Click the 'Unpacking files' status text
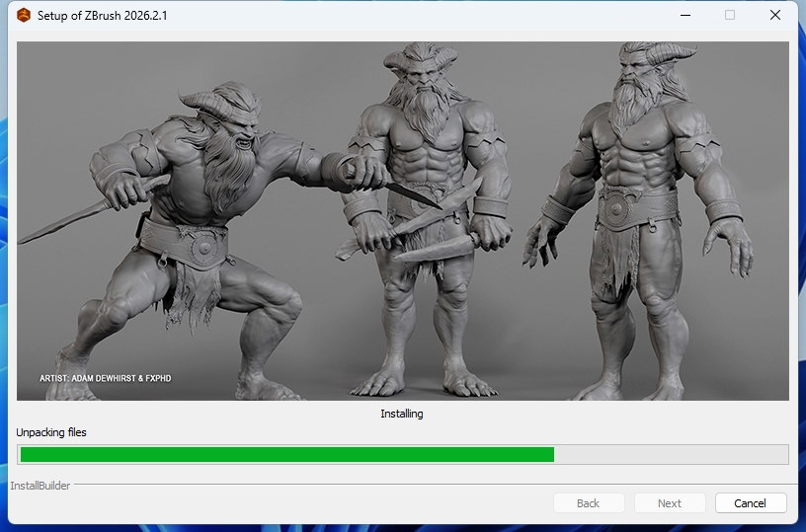This screenshot has height=532, width=806. [x=51, y=432]
